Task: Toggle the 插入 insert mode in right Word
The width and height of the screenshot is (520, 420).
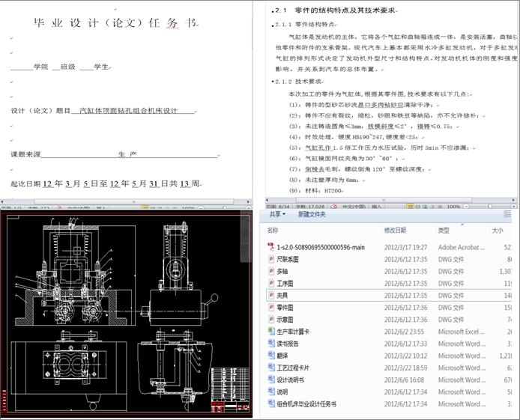Action: pos(376,207)
